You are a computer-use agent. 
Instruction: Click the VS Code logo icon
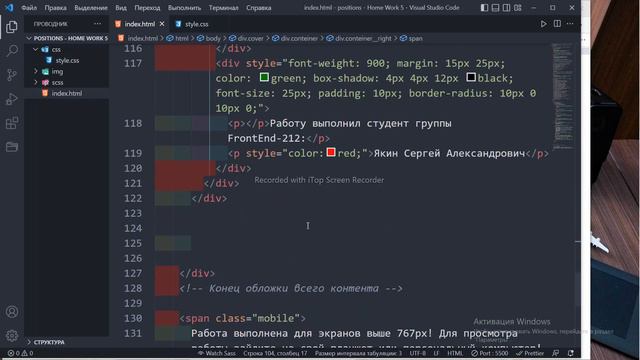(x=9, y=7)
